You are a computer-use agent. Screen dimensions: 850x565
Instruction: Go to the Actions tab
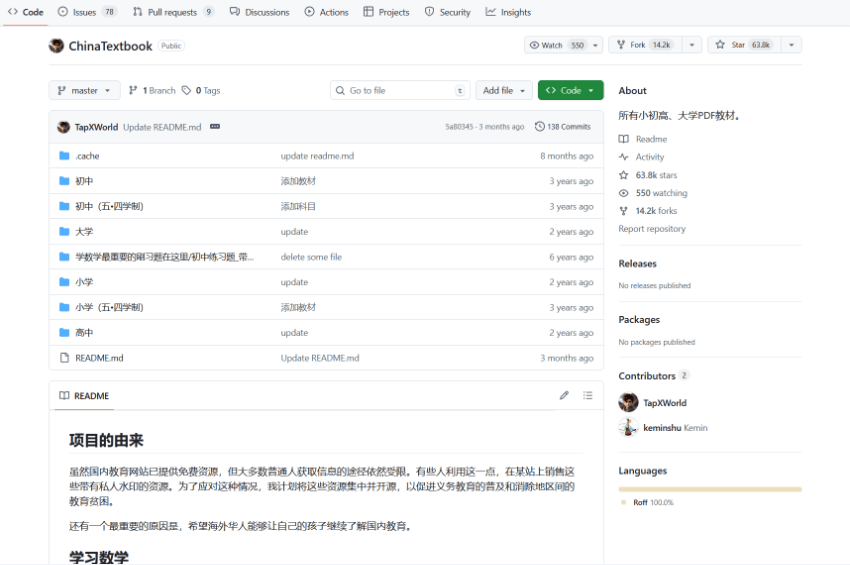326,12
